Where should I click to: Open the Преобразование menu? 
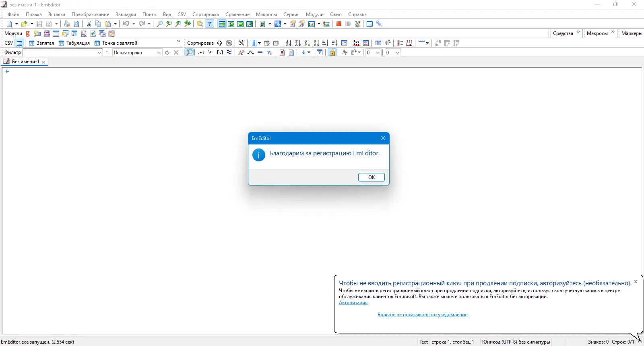[90, 14]
